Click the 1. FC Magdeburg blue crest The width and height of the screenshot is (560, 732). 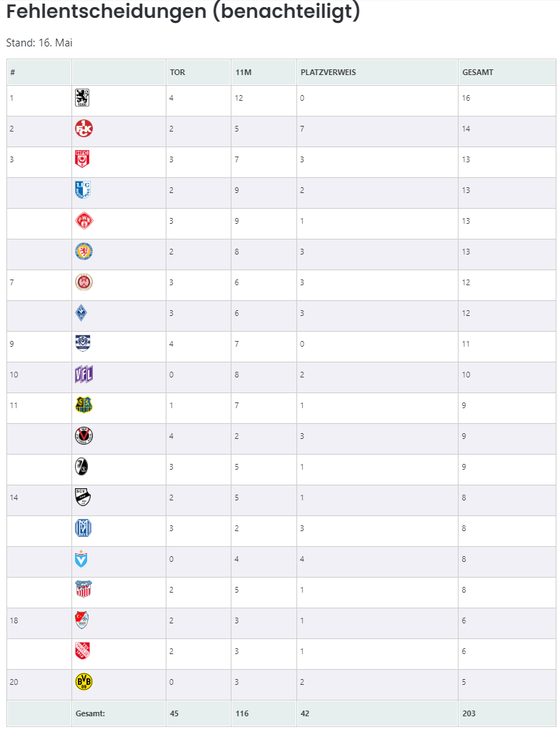click(x=83, y=190)
